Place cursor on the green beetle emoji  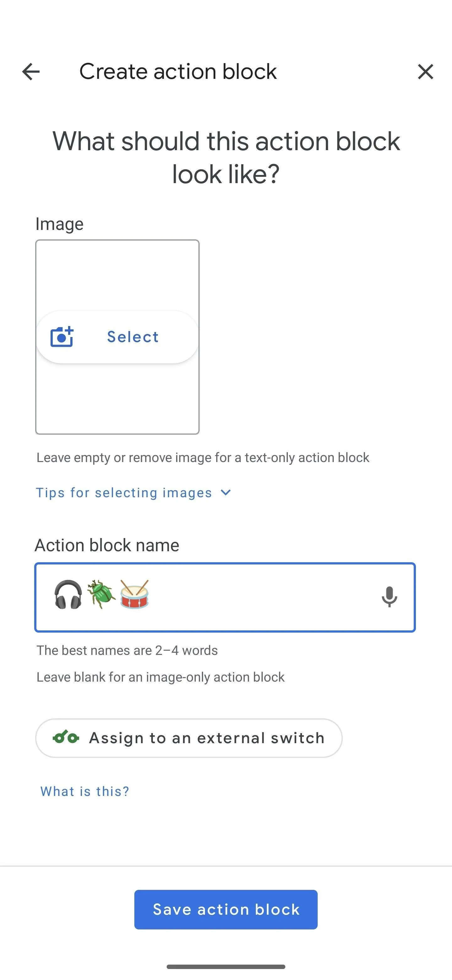click(x=101, y=594)
